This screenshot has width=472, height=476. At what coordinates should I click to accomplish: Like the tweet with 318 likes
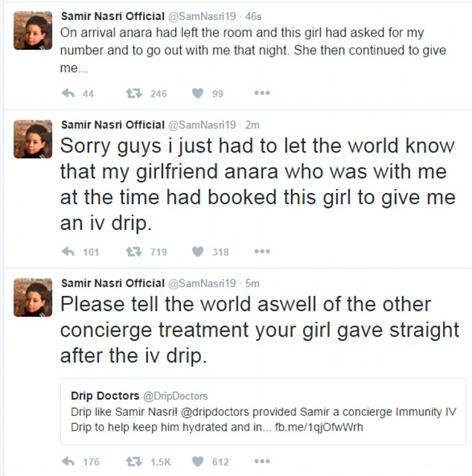(x=198, y=252)
